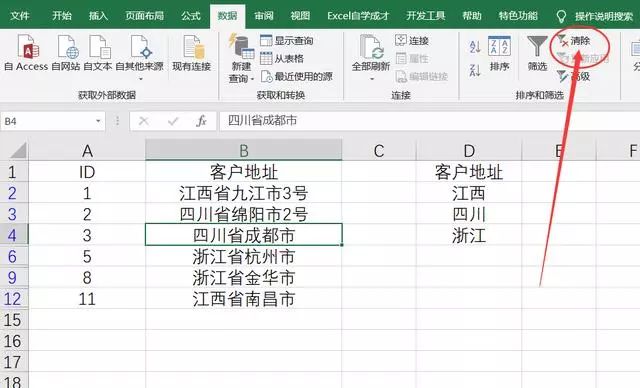
Task: Click 从表格 from table option
Action: [x=282, y=58]
